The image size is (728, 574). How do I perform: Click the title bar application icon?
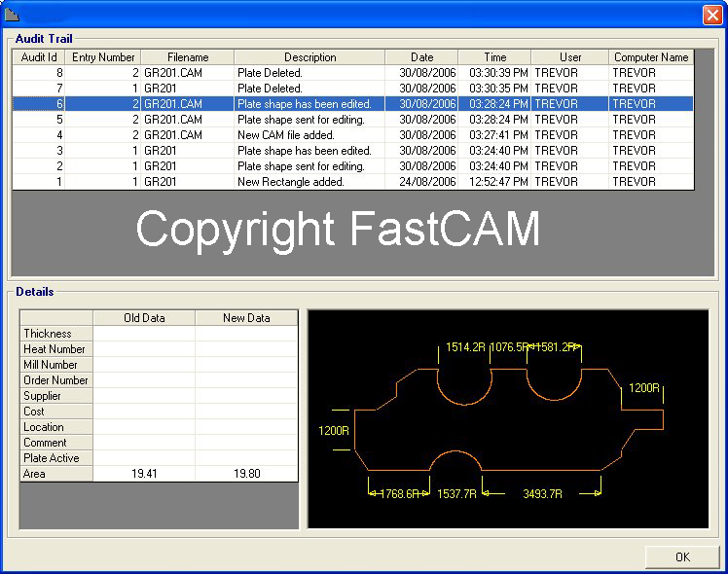(x=12, y=16)
